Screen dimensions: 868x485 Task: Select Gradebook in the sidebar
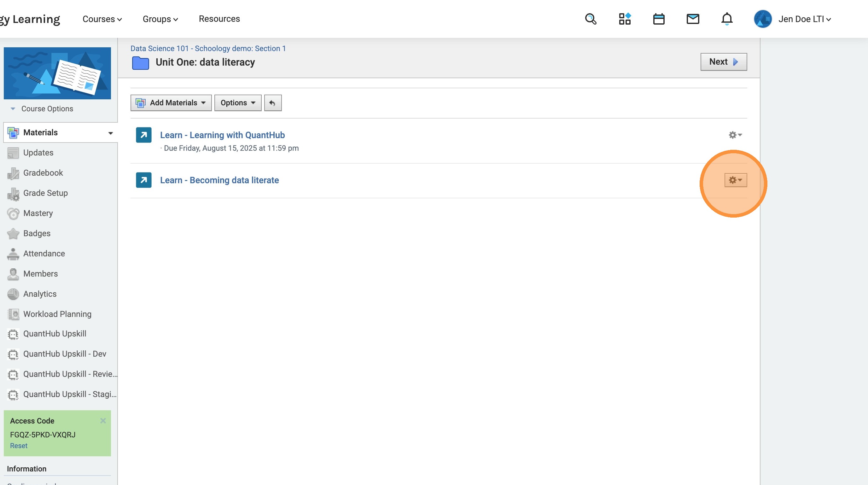43,173
